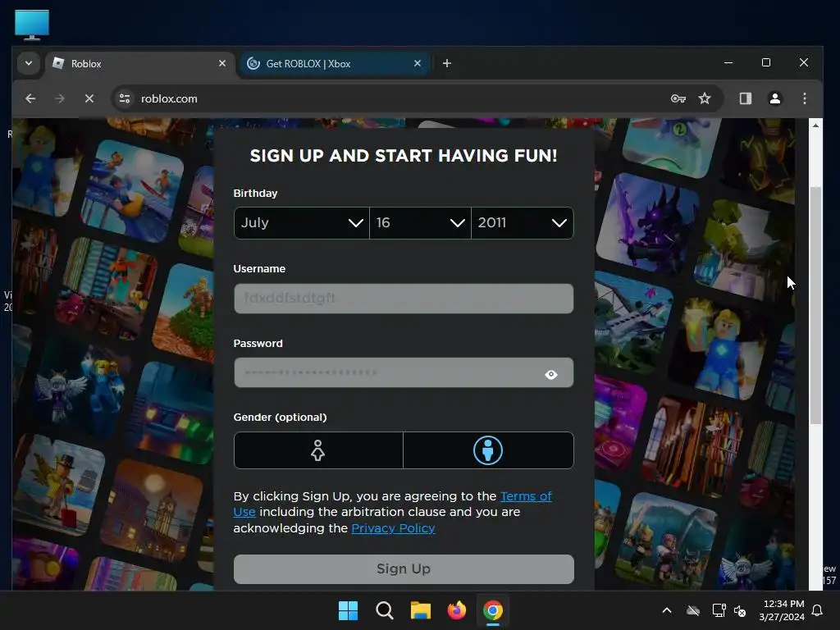Open Firefox from the taskbar
840x630 pixels.
(x=456, y=610)
